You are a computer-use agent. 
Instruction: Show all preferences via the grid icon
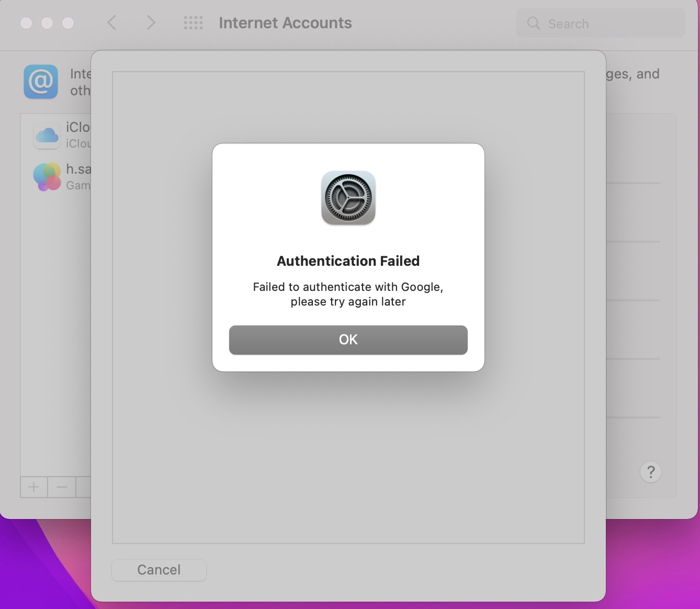coord(193,22)
